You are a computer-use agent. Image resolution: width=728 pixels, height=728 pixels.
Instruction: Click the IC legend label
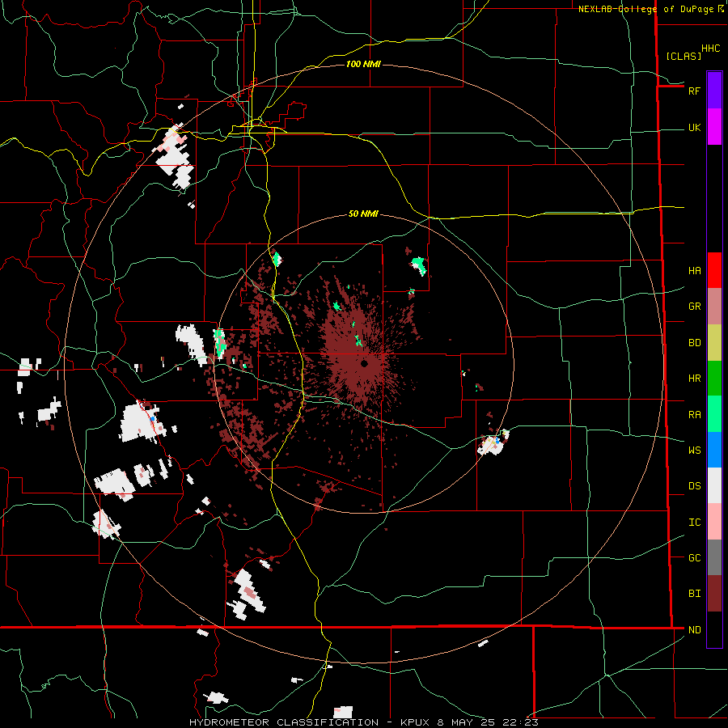click(694, 523)
